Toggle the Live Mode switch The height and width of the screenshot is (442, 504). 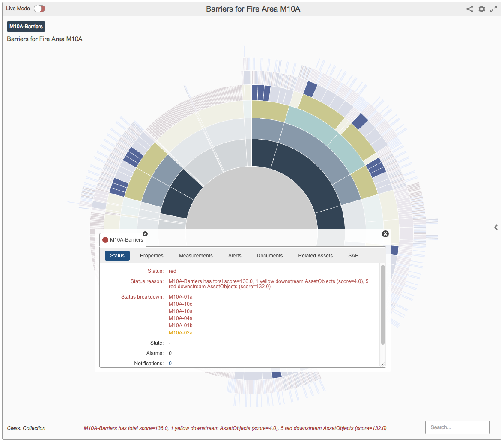coord(39,9)
